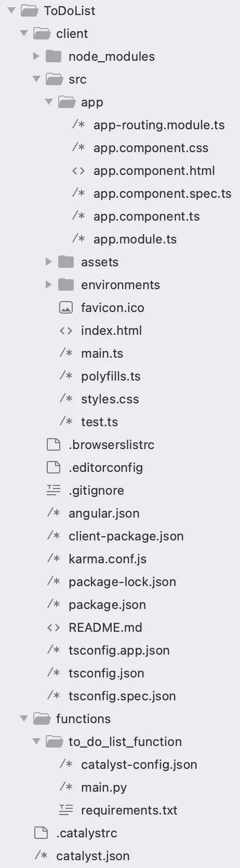Click the blank file icon beside .browserslistrc
240x868 pixels.
click(x=54, y=444)
